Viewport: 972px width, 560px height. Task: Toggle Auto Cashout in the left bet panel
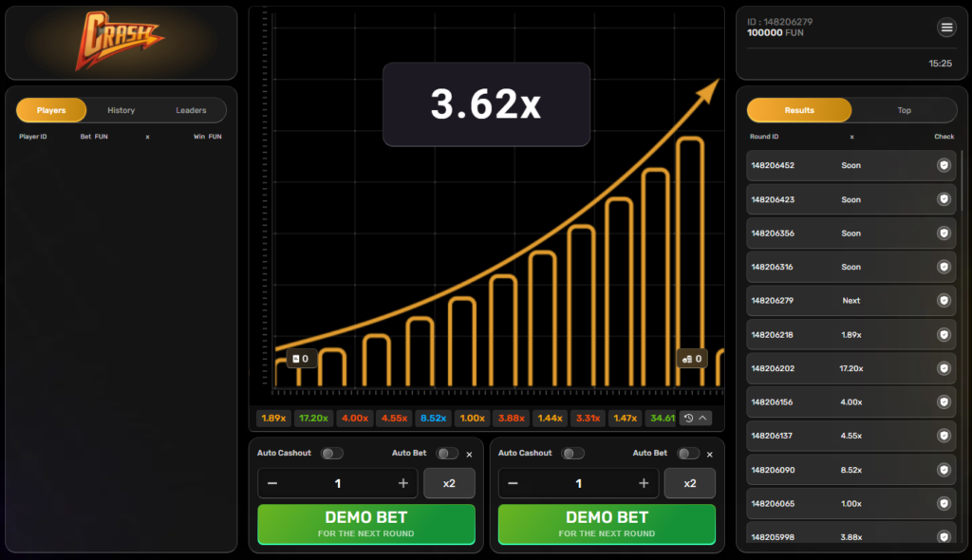pos(331,454)
